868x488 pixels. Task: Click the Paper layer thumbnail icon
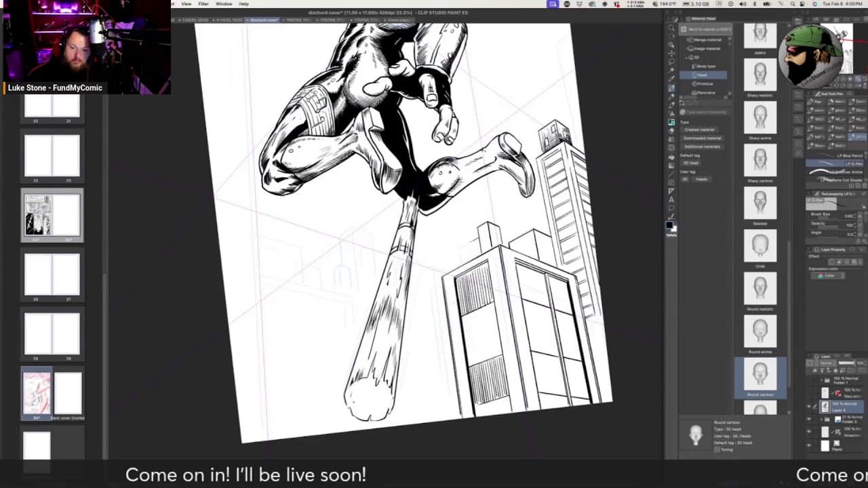point(825,445)
